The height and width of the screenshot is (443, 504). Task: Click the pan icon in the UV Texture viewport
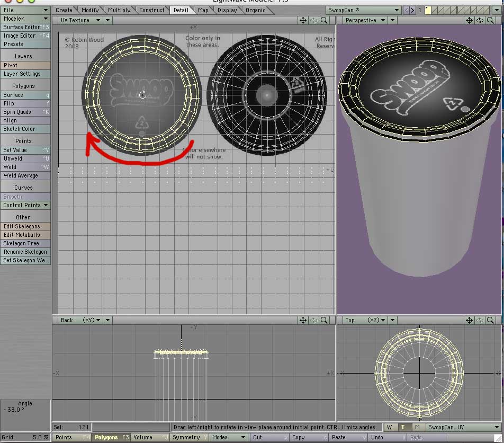point(303,21)
